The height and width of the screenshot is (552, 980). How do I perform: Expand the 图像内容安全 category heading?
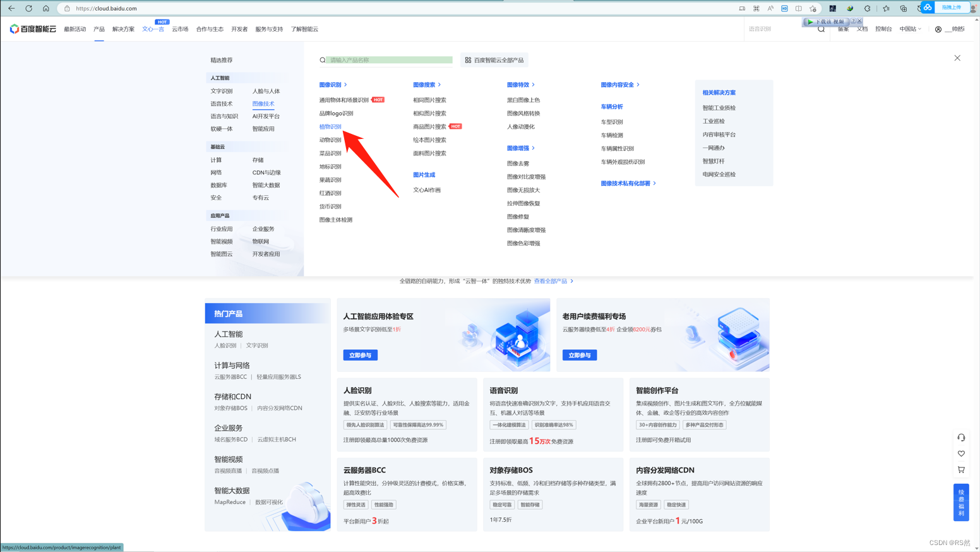620,85
